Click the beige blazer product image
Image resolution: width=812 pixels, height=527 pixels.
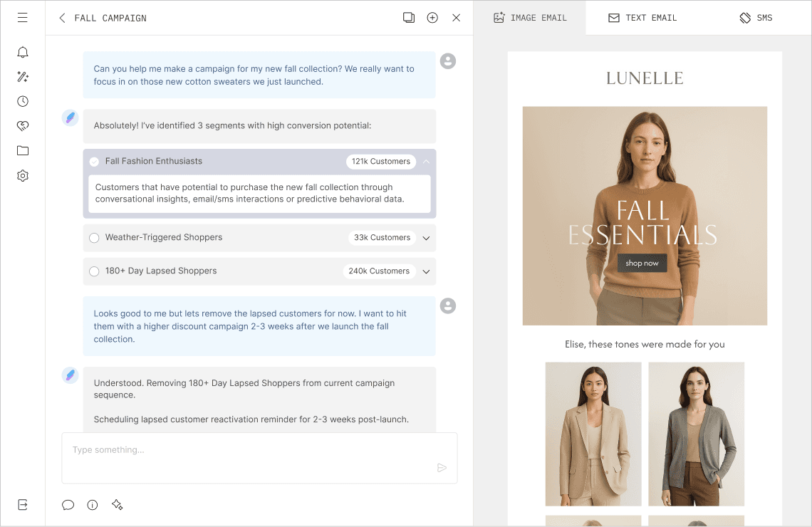(593, 434)
